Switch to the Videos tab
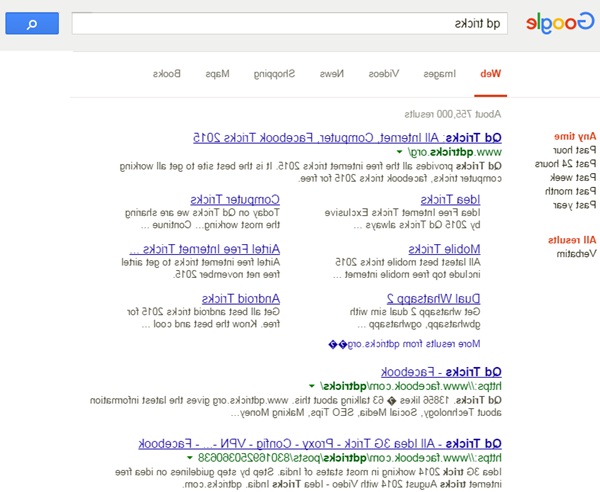The image size is (600, 492). pos(384,73)
